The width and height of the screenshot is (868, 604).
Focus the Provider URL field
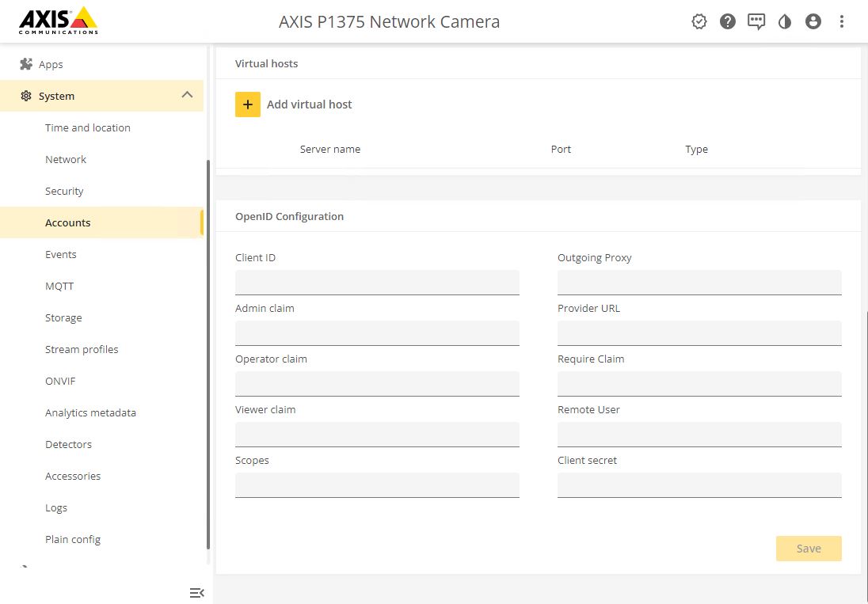pyautogui.click(x=700, y=333)
